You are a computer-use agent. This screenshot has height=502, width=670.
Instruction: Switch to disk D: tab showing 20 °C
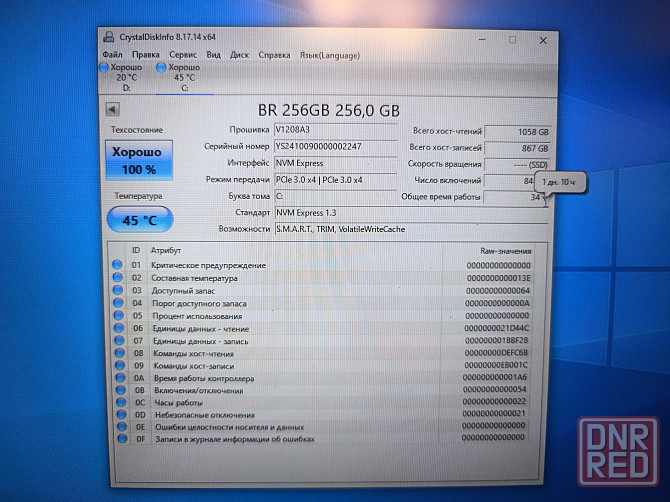126,77
